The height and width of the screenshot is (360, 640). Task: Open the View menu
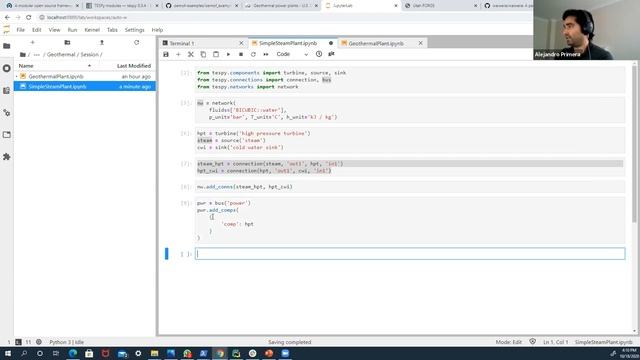54,30
